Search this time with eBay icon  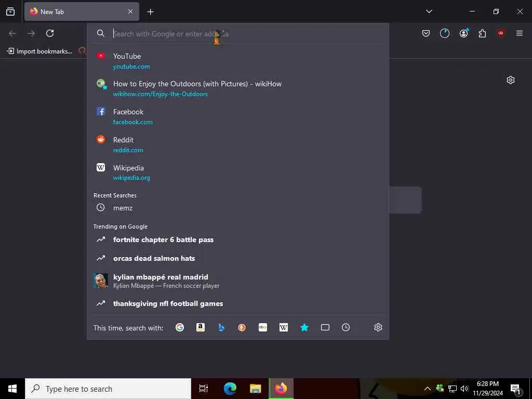263,327
